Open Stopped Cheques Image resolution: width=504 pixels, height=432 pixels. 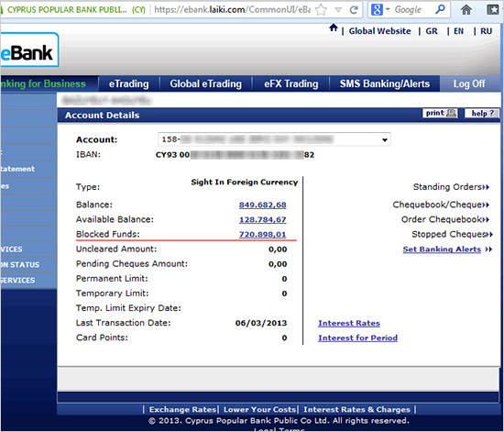tap(452, 234)
